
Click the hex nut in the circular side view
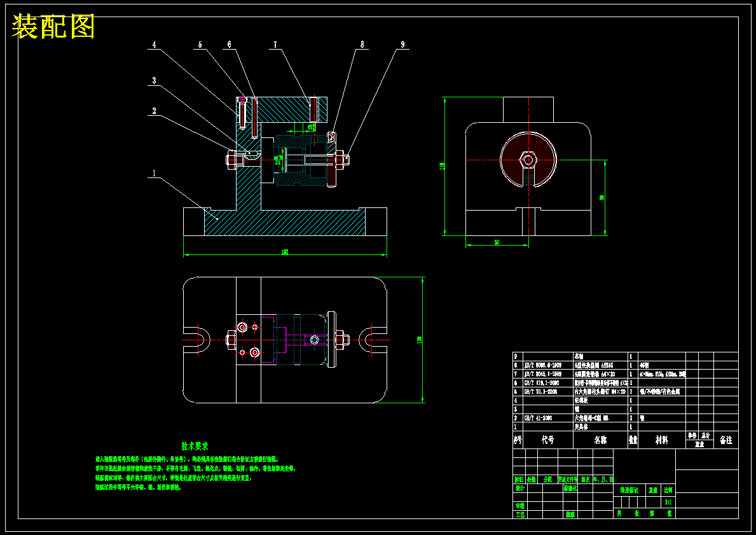click(528, 159)
